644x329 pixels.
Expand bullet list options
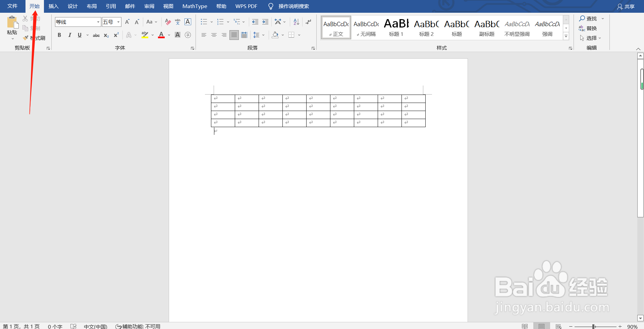click(212, 22)
